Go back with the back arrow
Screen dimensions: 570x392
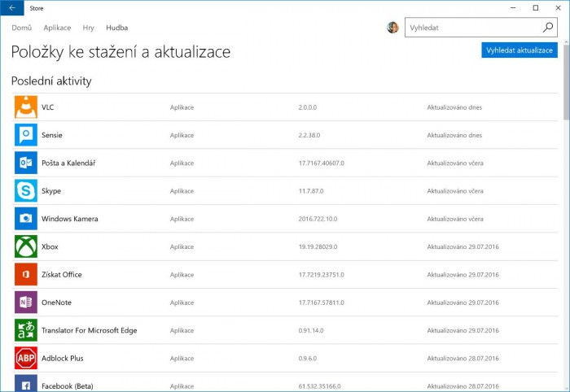tap(11, 7)
